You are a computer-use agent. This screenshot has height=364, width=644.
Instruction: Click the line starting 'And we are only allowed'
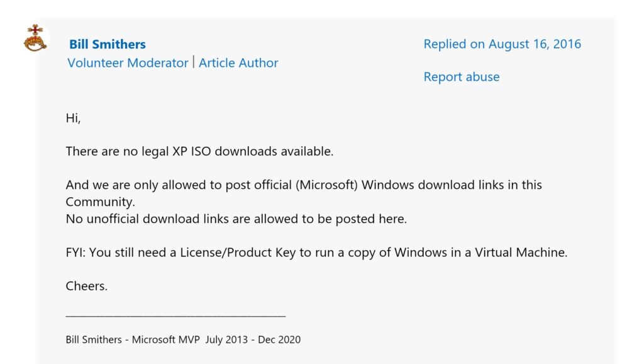[304, 185]
